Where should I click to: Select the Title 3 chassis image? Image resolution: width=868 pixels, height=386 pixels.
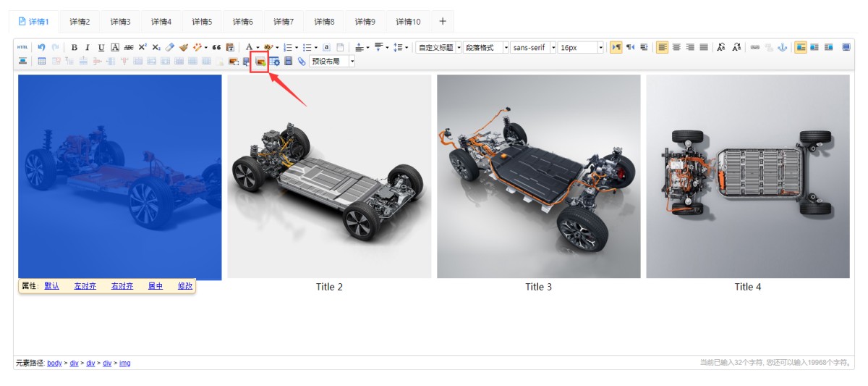click(x=538, y=176)
